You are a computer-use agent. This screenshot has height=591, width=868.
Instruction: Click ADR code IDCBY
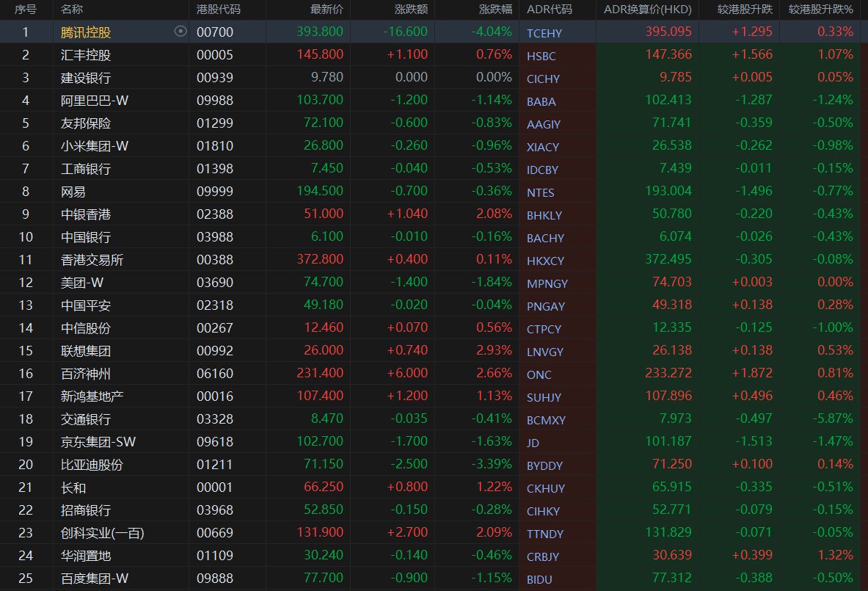coord(542,170)
